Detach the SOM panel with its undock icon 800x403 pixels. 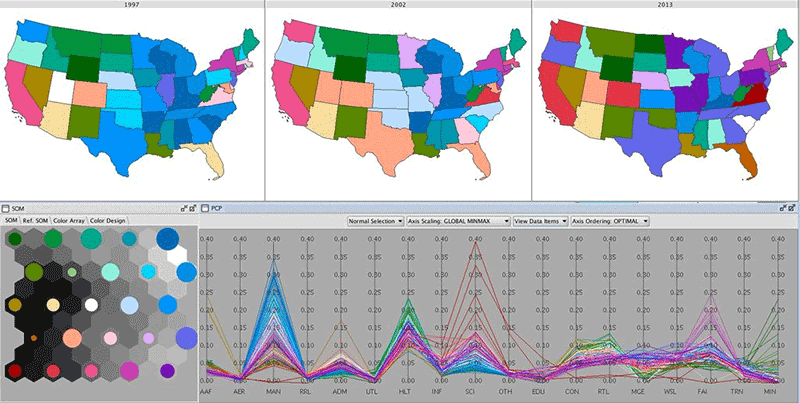tap(183, 208)
